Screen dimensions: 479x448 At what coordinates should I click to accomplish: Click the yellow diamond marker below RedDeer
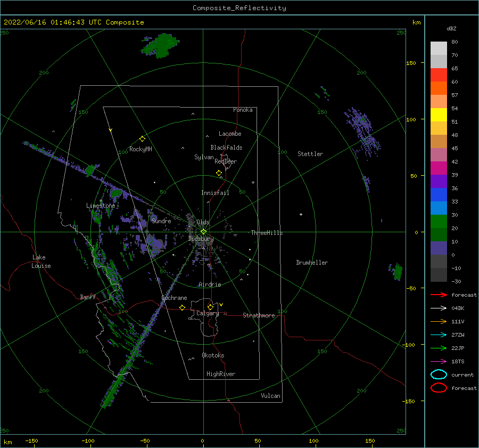click(x=219, y=173)
